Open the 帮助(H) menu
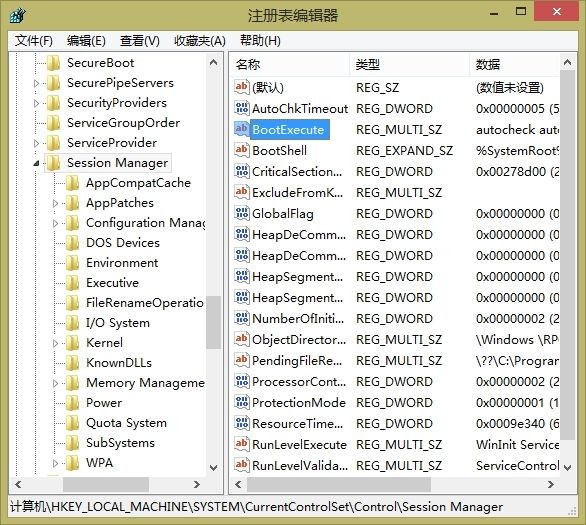 [x=260, y=40]
